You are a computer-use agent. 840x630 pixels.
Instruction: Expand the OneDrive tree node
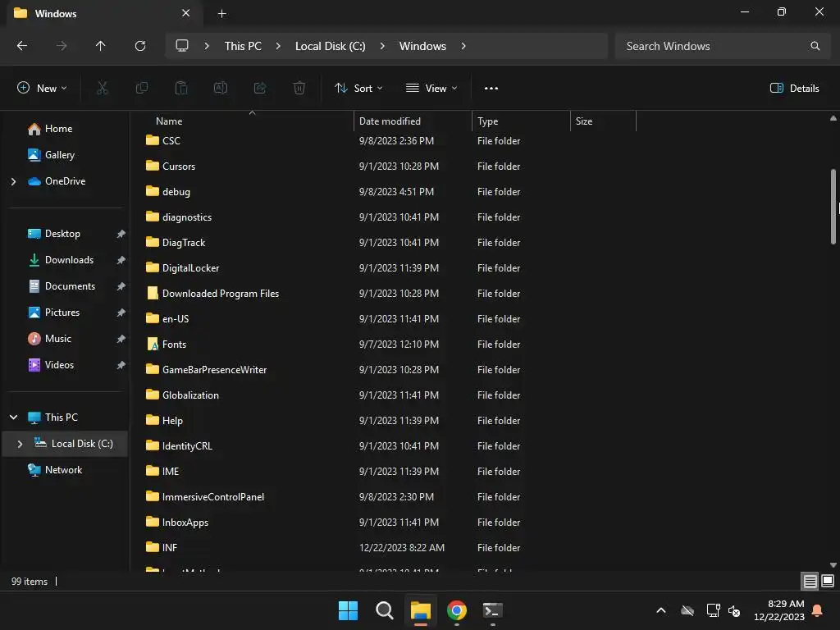tap(13, 181)
